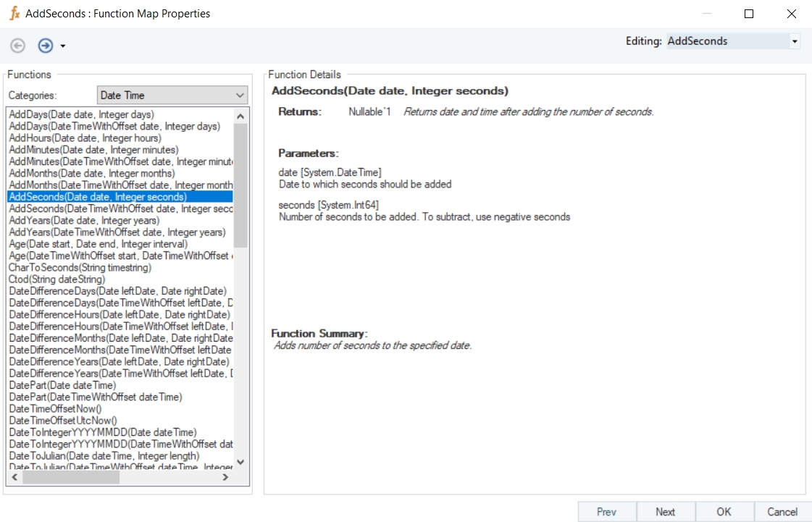Select AddDays(Date date, Integer days) function

point(81,114)
